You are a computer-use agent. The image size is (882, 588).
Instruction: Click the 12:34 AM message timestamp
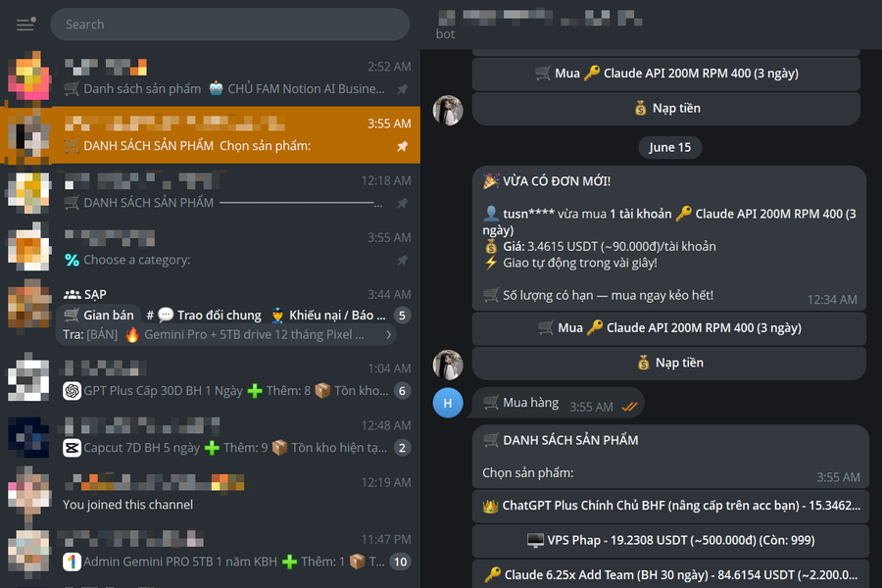[x=832, y=300]
